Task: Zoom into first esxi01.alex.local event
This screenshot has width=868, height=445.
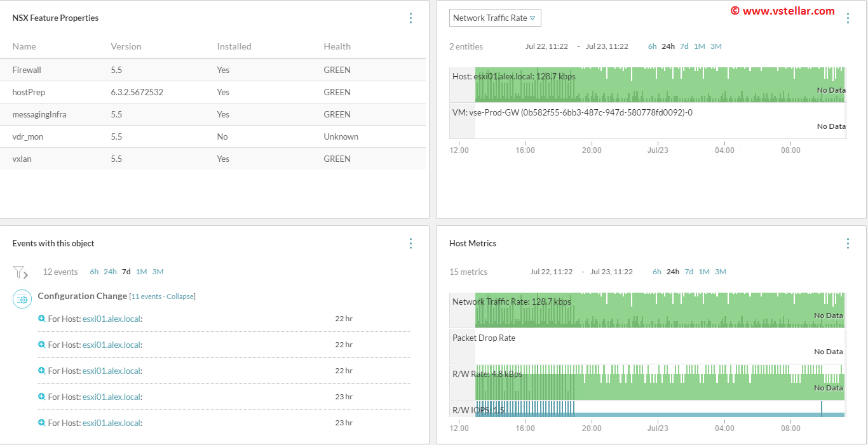Action: (x=42, y=319)
